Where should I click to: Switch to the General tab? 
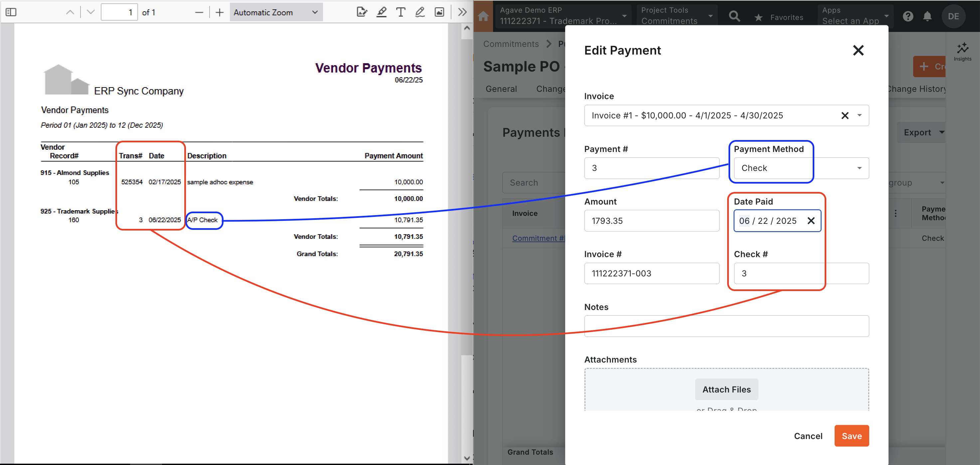(x=501, y=89)
